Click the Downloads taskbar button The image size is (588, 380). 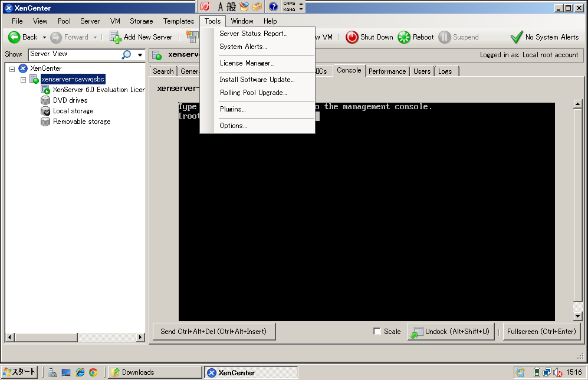point(155,372)
